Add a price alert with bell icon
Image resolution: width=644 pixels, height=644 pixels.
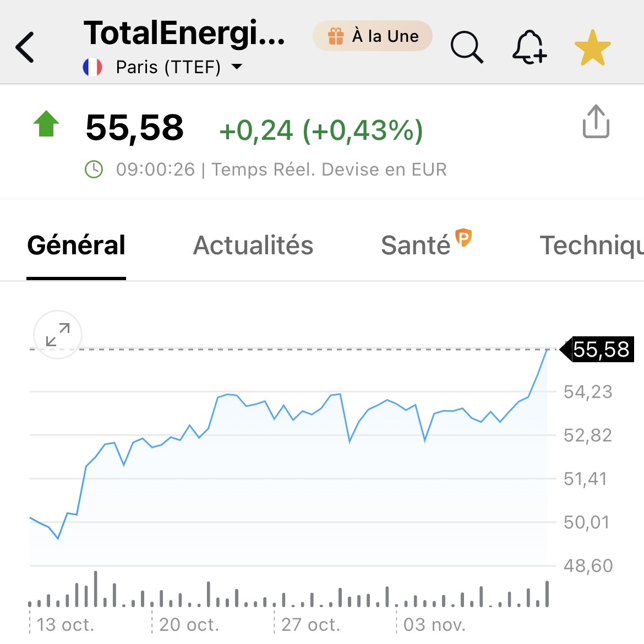pos(529,47)
